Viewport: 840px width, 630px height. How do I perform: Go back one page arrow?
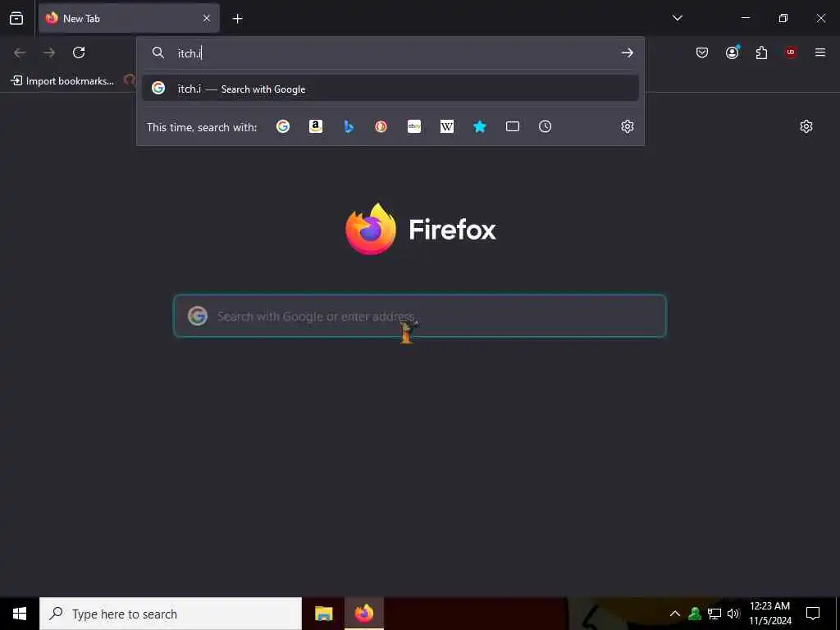coord(20,52)
